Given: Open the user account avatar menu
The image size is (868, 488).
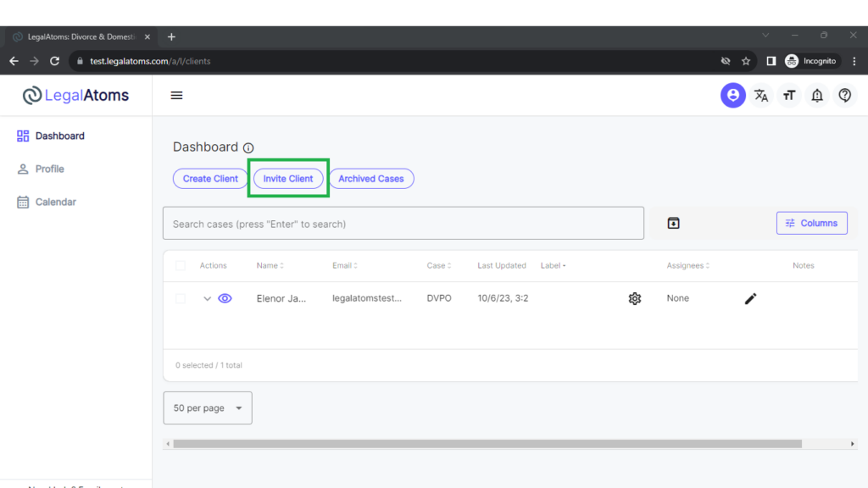Looking at the screenshot, I should pos(732,95).
